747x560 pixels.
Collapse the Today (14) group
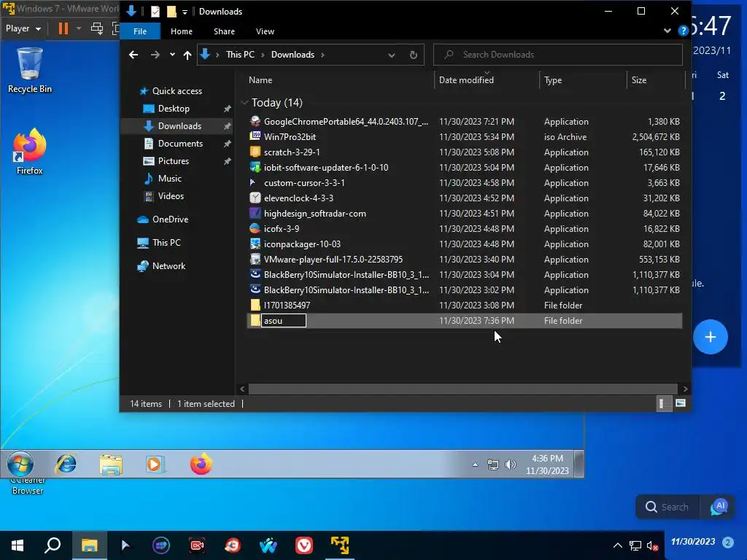(244, 103)
